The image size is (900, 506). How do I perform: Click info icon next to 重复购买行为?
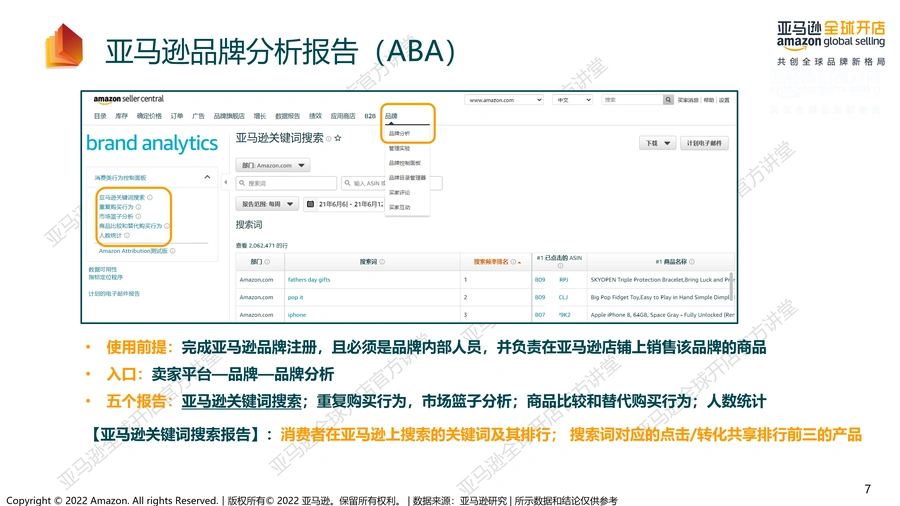point(138,207)
